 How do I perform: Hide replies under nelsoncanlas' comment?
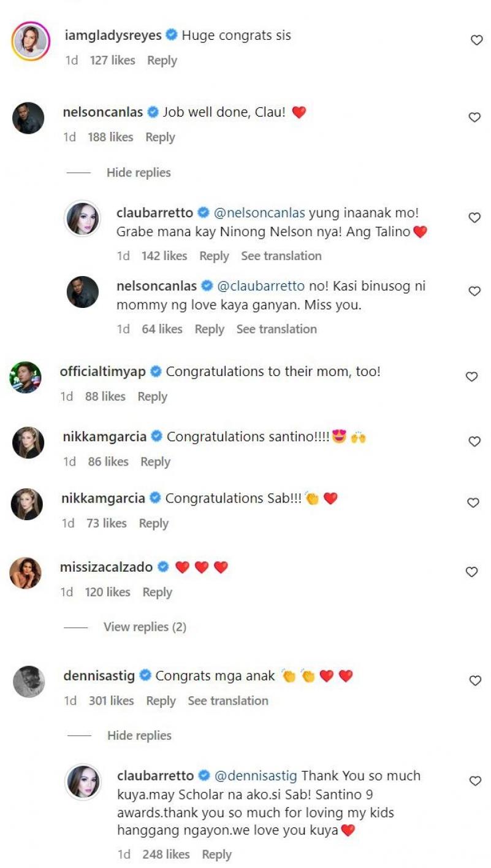[x=139, y=173]
